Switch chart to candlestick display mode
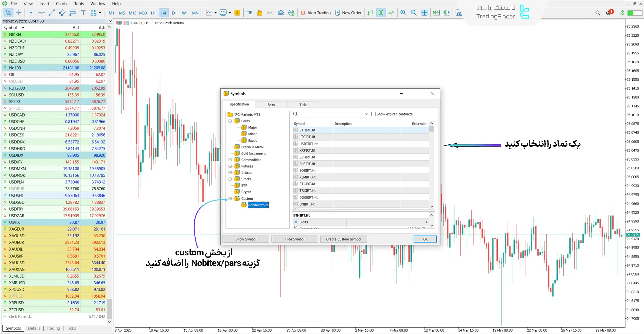The height and width of the screenshot is (334, 644). click(x=381, y=13)
